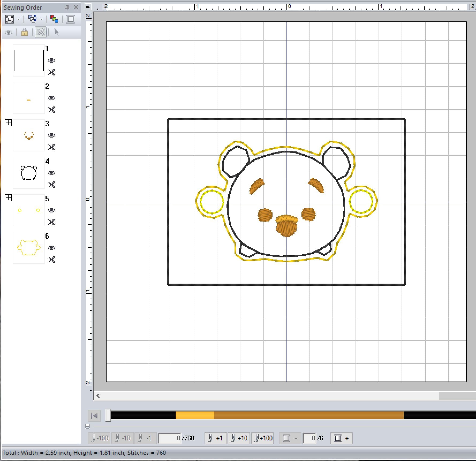Expand sewing order group 3
476x461 pixels.
[x=8, y=123]
